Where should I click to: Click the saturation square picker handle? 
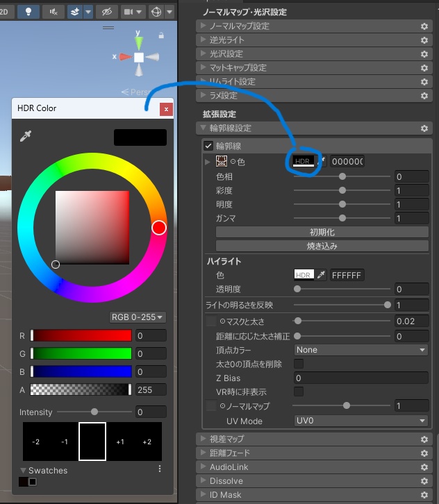click(x=56, y=264)
